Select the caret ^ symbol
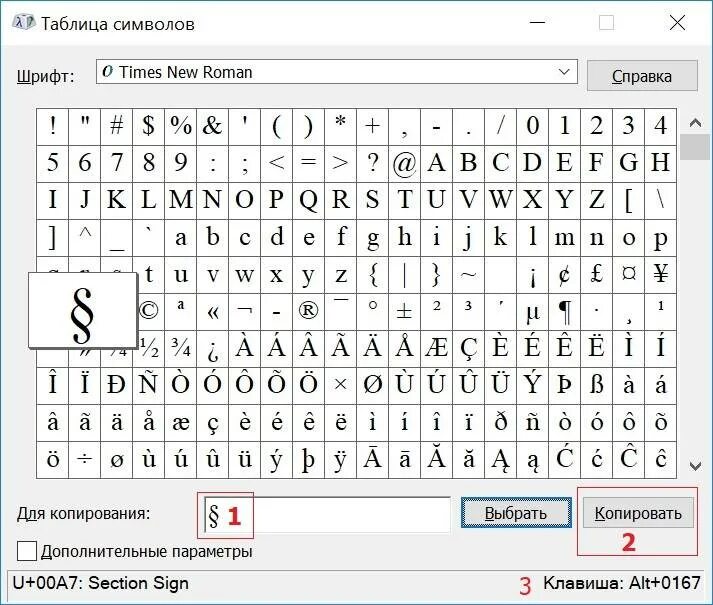This screenshot has height=605, width=713. coord(85,238)
